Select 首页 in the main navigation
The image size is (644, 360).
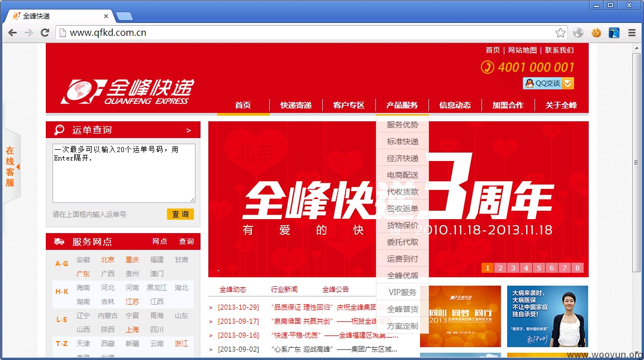click(243, 105)
